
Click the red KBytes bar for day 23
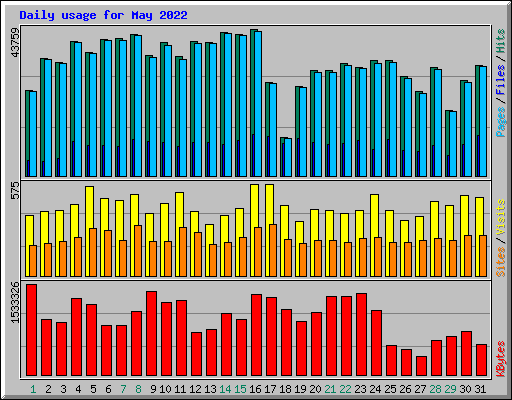click(361, 335)
